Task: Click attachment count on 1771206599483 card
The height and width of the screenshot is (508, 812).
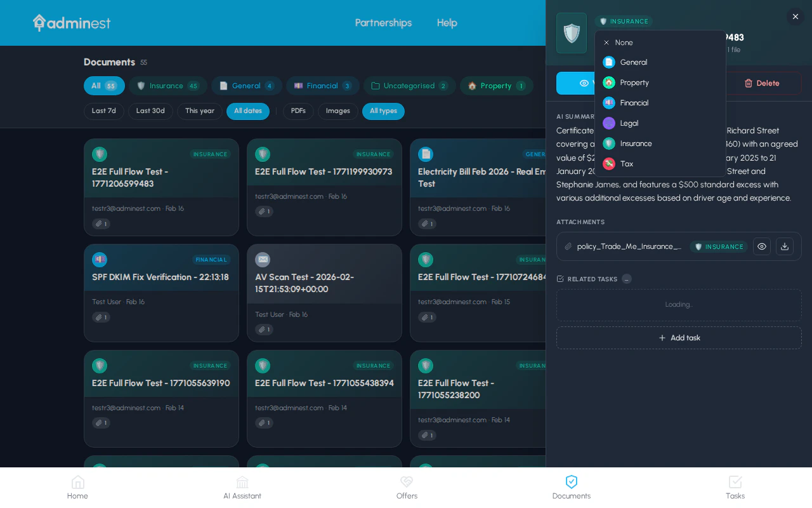Action: click(x=101, y=224)
